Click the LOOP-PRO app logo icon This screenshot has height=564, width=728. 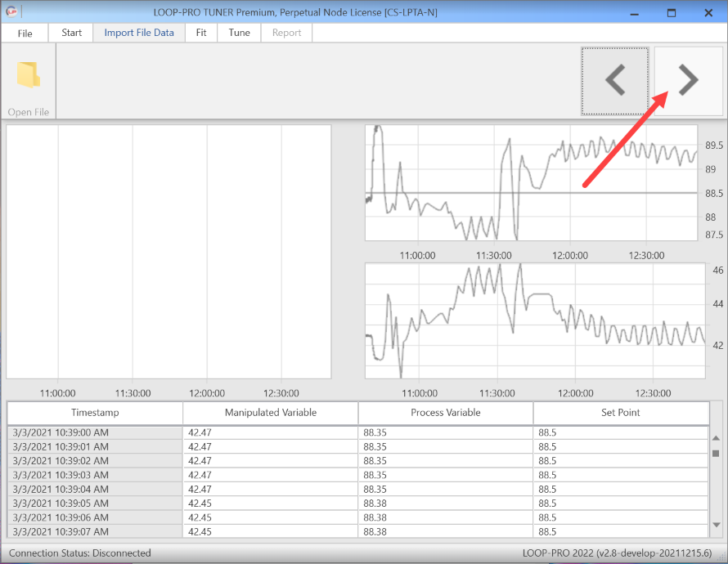point(11,12)
